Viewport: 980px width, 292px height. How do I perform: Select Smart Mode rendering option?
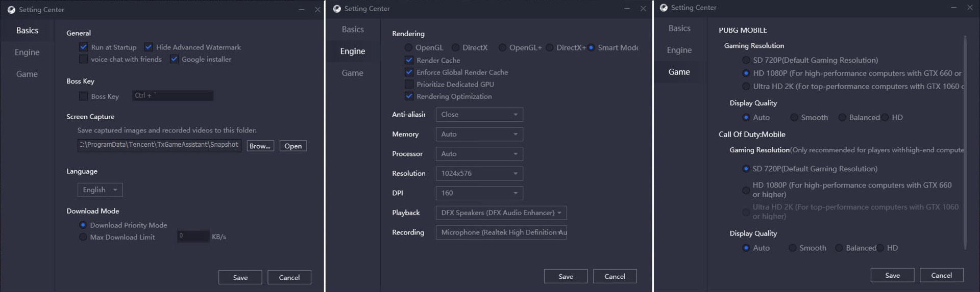[x=591, y=47]
